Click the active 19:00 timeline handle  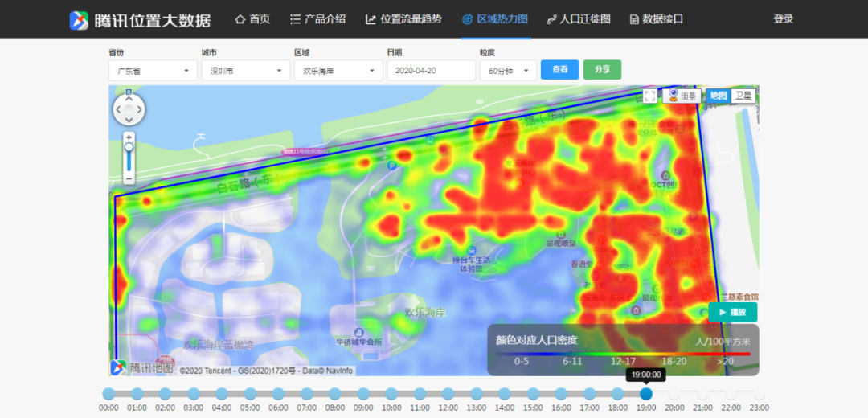click(x=646, y=394)
